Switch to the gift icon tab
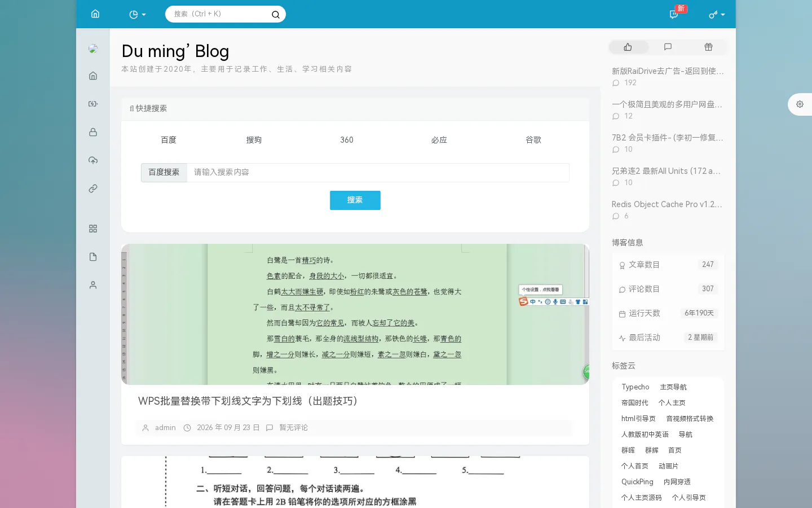 click(x=708, y=47)
